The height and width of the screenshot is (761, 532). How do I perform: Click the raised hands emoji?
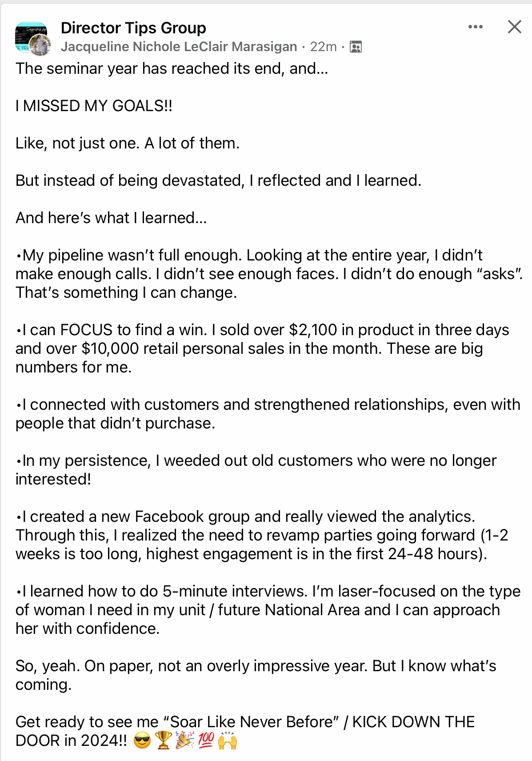pyautogui.click(x=228, y=741)
